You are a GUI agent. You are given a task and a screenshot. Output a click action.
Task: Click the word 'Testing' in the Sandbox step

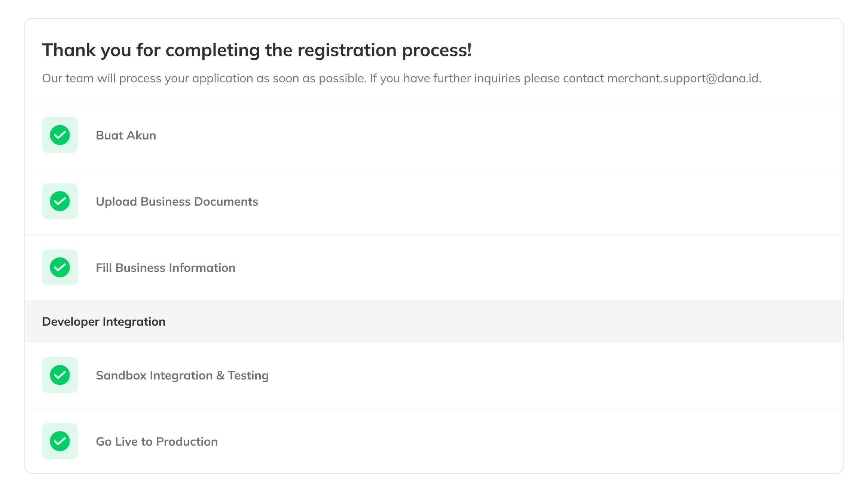coord(248,375)
